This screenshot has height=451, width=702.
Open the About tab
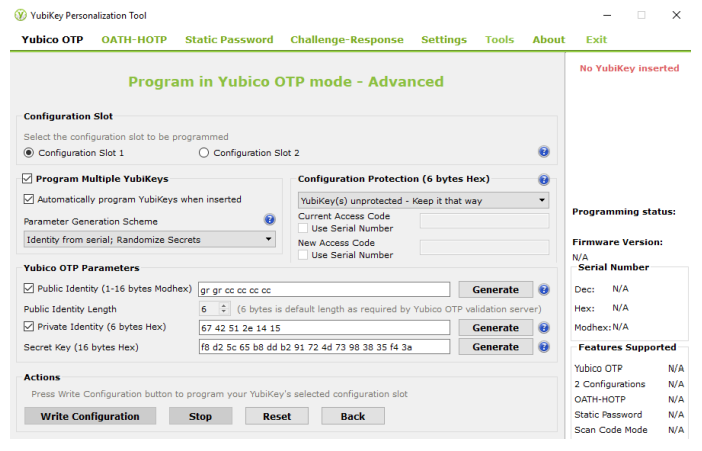click(x=549, y=39)
